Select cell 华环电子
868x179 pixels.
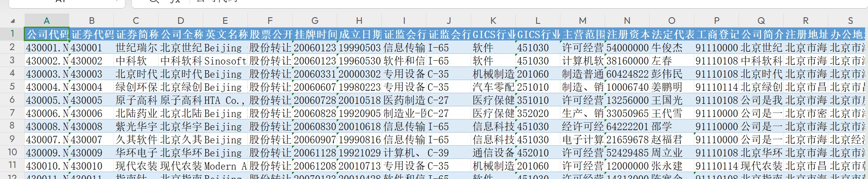[136, 152]
